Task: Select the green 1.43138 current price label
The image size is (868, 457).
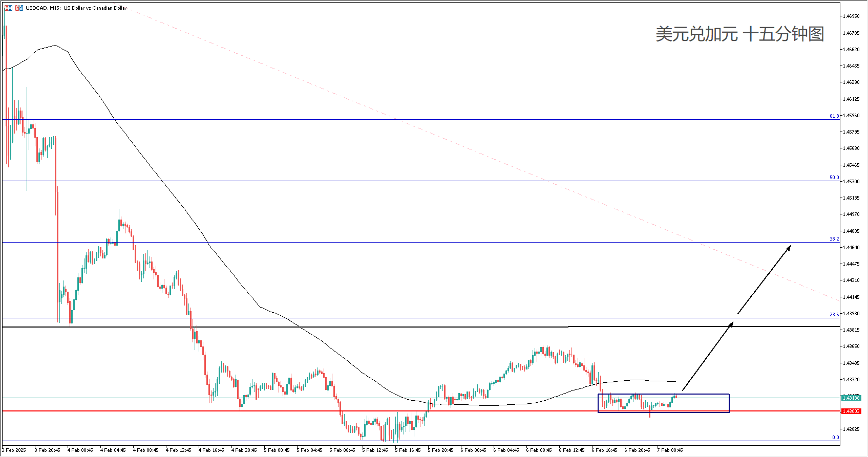Action: (851, 398)
